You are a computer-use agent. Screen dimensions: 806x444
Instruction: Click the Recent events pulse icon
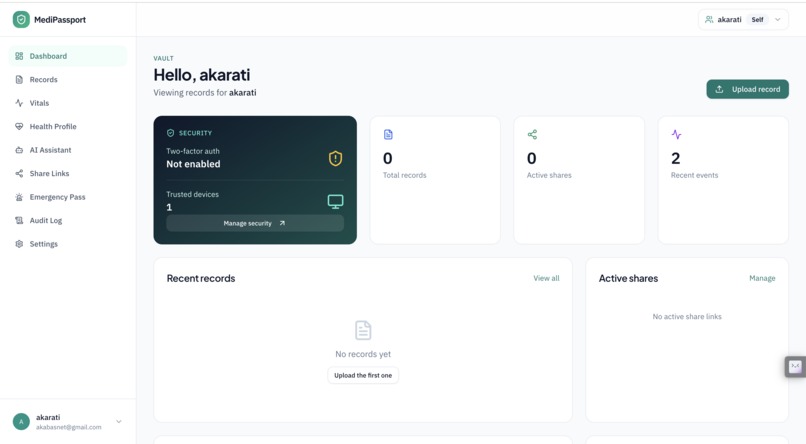(x=676, y=135)
